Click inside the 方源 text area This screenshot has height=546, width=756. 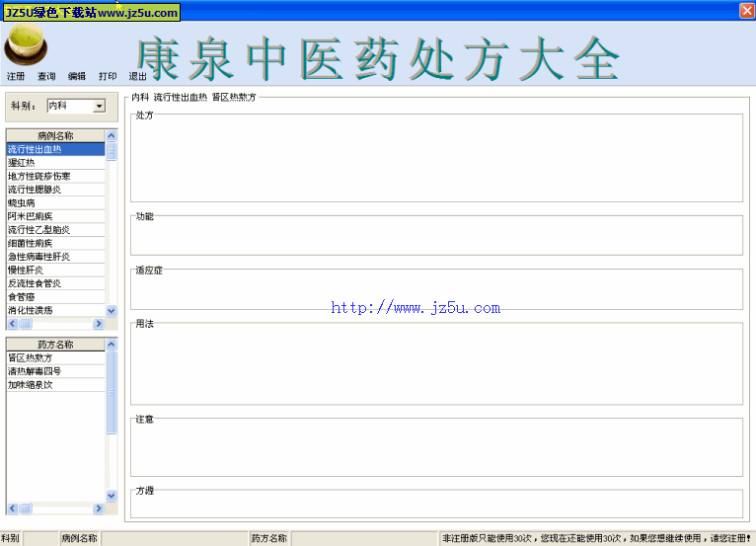tap(436, 505)
